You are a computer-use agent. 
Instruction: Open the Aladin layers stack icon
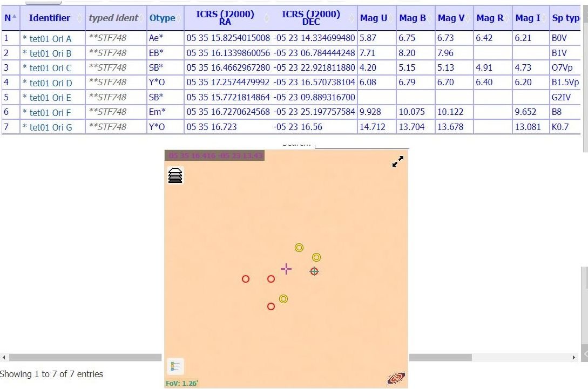click(x=175, y=175)
